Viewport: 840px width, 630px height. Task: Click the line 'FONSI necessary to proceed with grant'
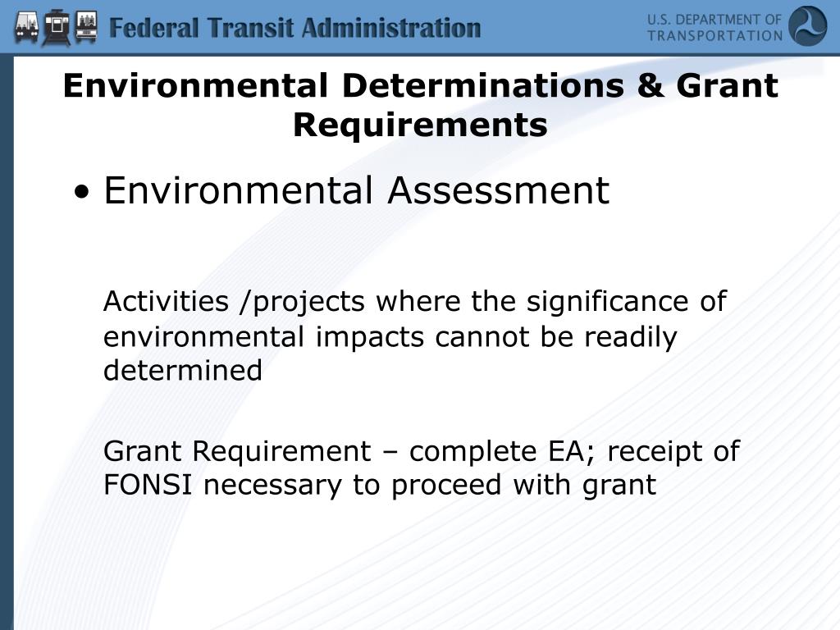click(380, 486)
